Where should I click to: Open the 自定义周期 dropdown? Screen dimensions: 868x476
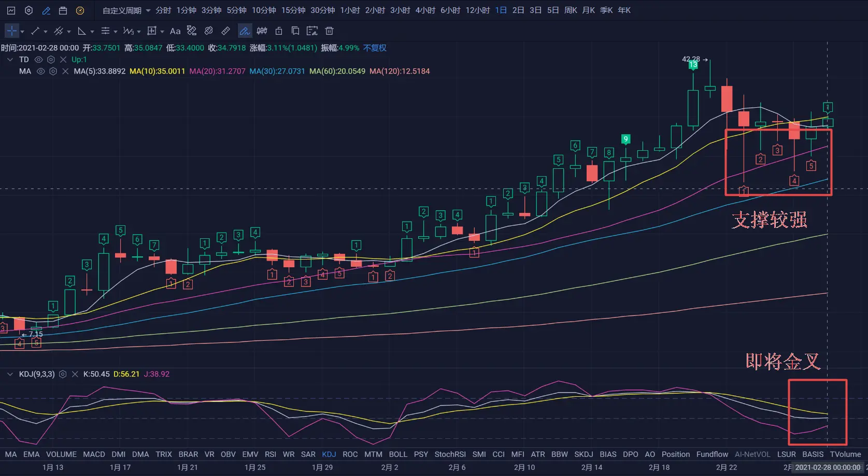(126, 10)
